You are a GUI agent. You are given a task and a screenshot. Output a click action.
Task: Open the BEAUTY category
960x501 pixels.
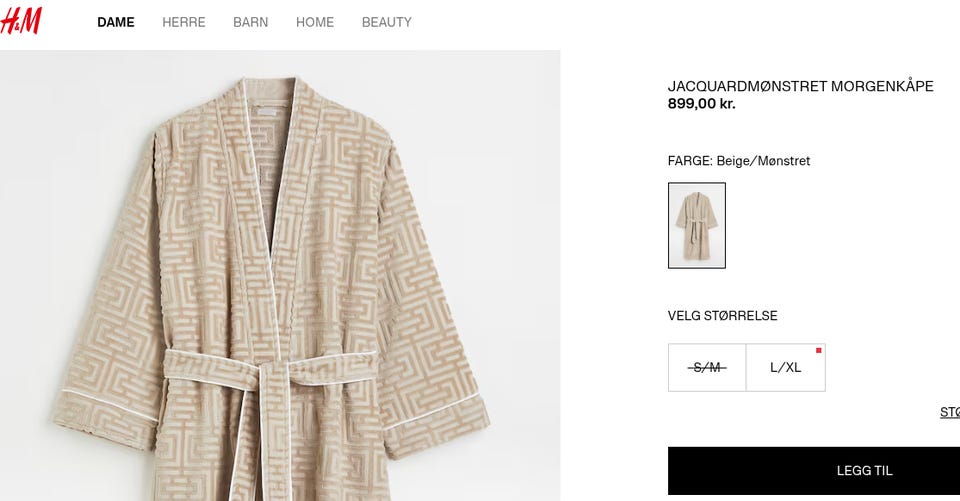pos(386,22)
